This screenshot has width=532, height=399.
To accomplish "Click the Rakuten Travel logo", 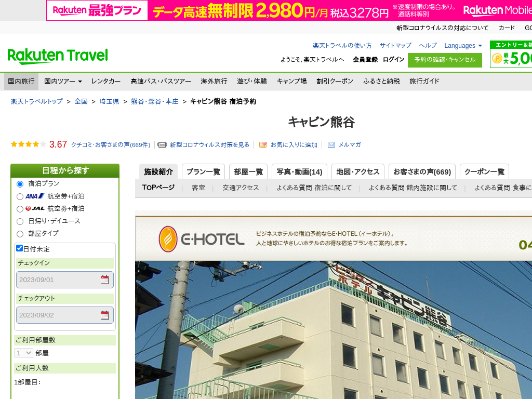I will point(58,56).
